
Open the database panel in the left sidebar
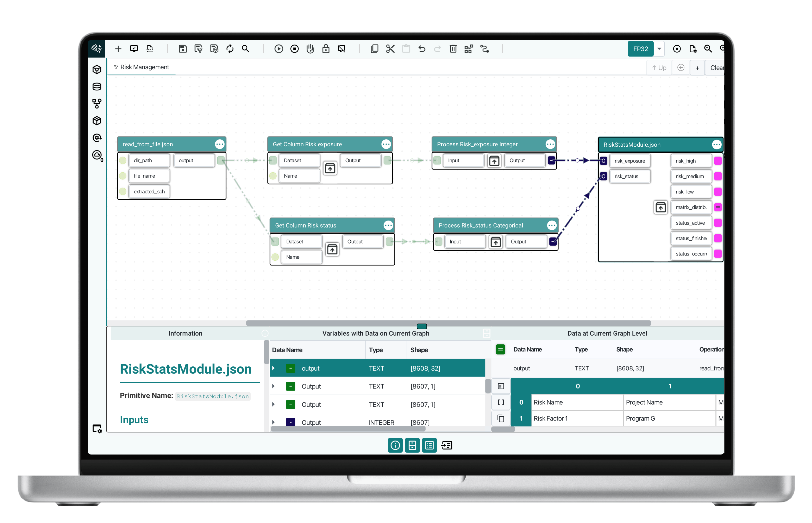pos(97,86)
